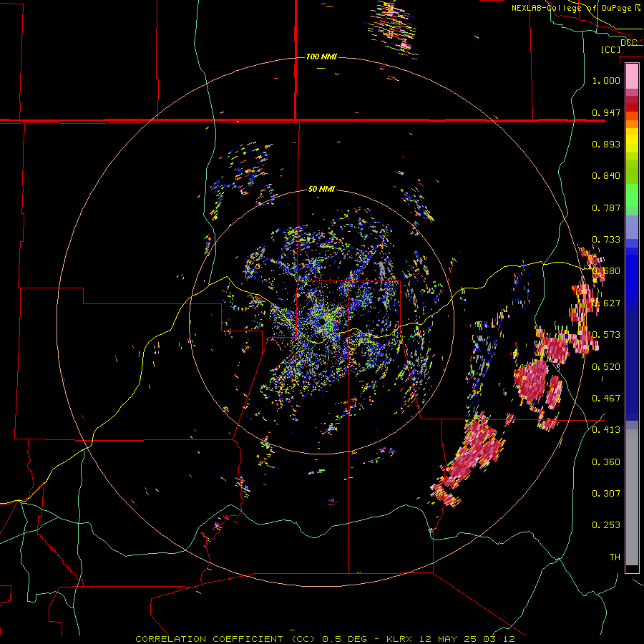644x644 pixels.
Task: Click the 0.893 legend value
Action: tap(606, 144)
